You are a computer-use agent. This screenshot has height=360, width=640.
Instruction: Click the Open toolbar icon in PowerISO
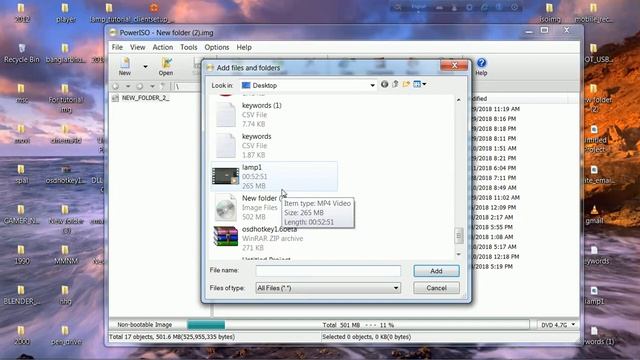tap(166, 67)
